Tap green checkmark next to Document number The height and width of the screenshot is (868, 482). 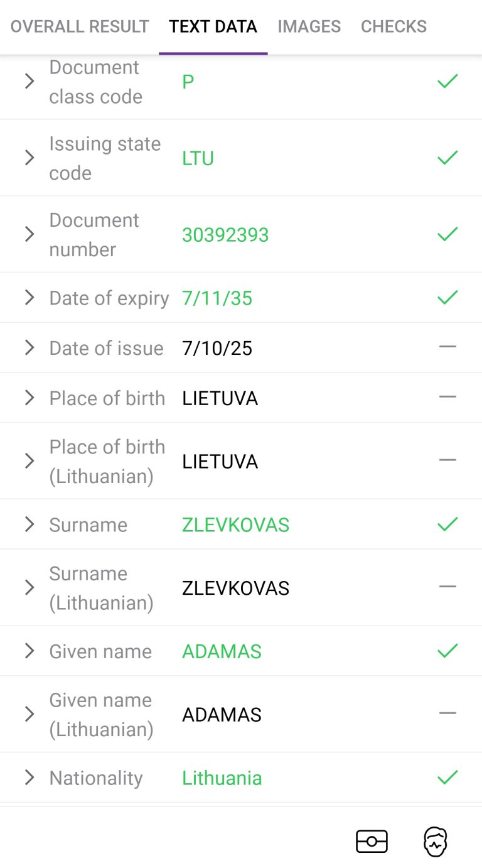[447, 234]
